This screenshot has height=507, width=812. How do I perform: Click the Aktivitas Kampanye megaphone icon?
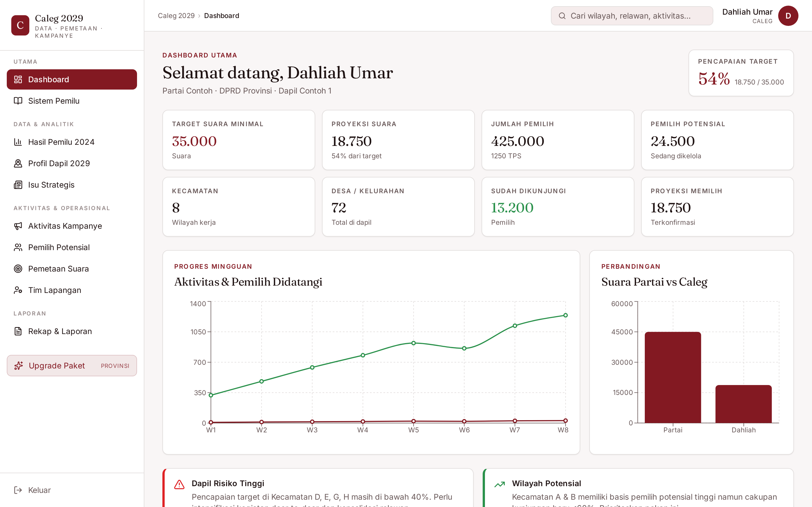[18, 226]
